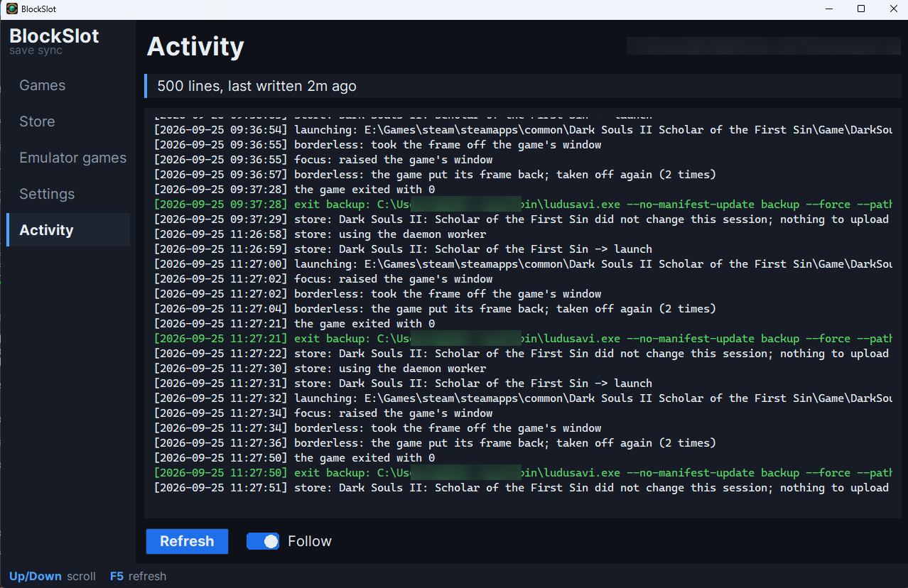Click the 'Follow' label text
Viewport: 908px width, 588px height.
310,541
